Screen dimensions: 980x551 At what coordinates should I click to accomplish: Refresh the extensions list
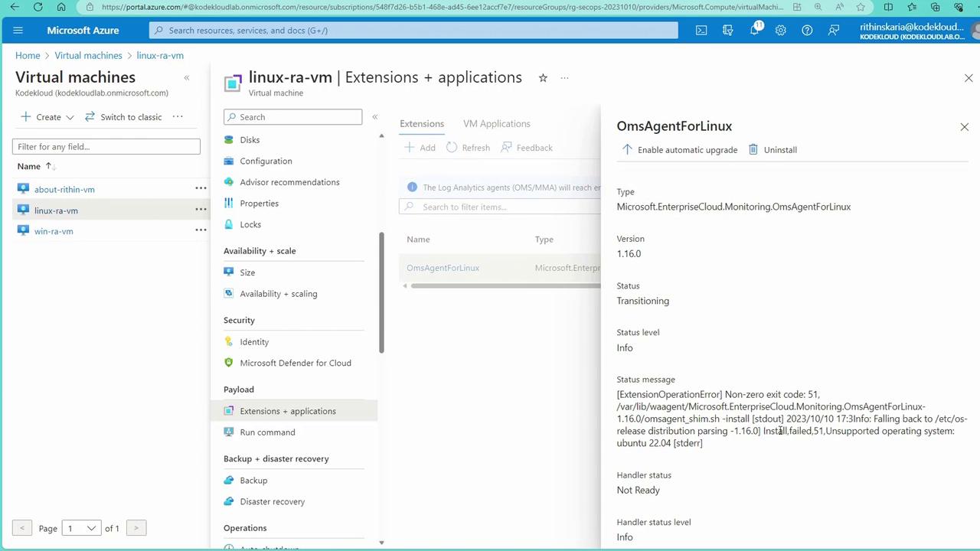coord(468,148)
